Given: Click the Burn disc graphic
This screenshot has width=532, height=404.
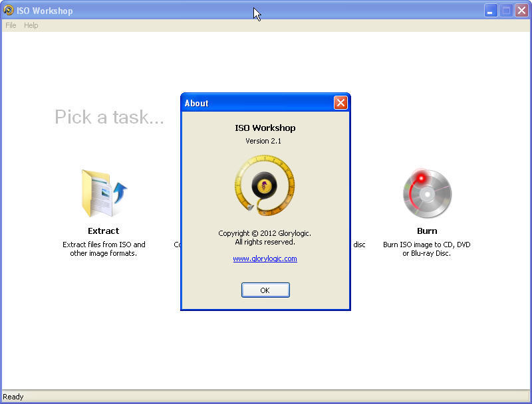Looking at the screenshot, I should click(427, 193).
